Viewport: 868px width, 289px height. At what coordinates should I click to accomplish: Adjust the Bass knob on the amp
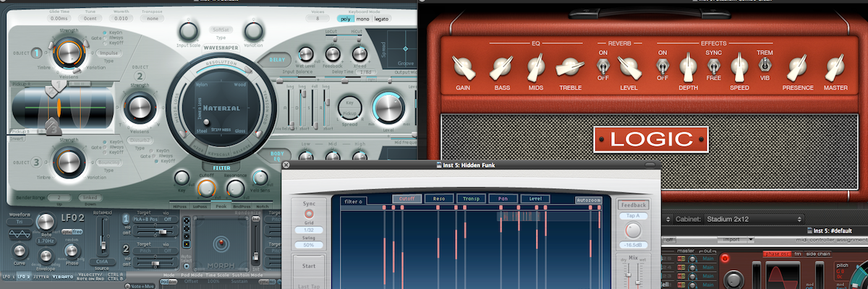click(501, 68)
